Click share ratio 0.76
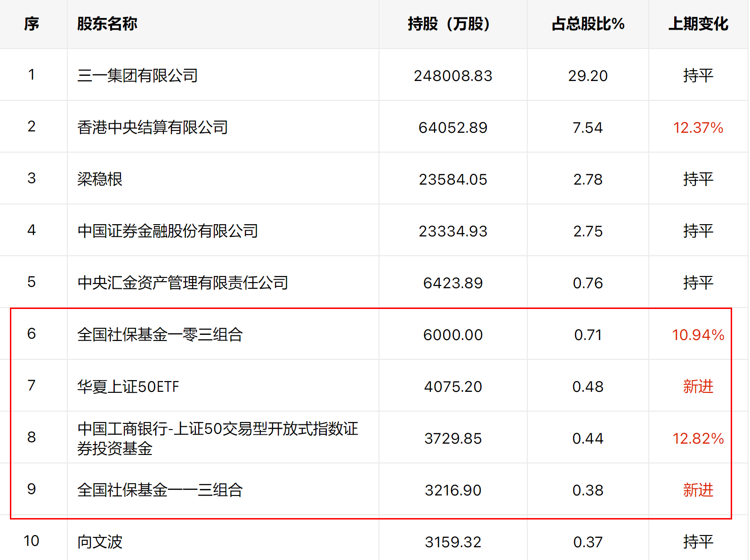The height and width of the screenshot is (560, 750). (x=588, y=283)
